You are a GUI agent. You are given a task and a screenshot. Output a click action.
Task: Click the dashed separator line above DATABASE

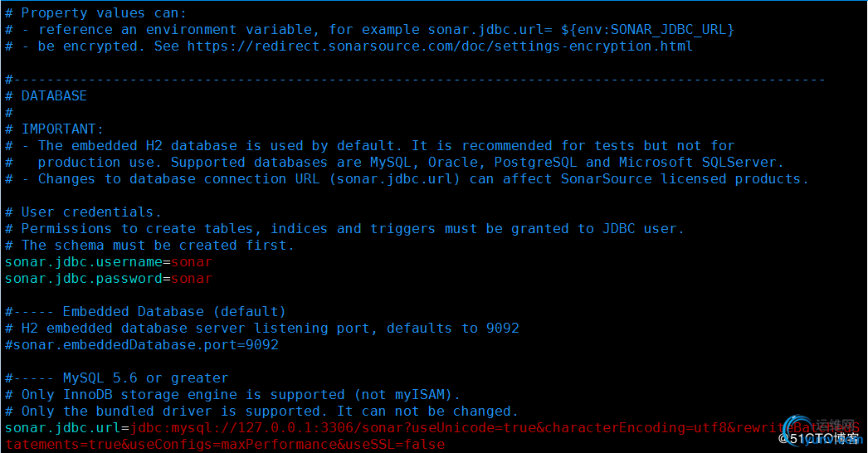(415, 80)
